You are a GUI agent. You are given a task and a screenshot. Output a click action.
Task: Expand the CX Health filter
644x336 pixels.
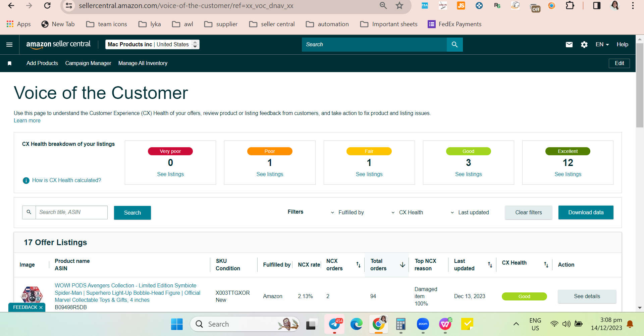click(407, 213)
